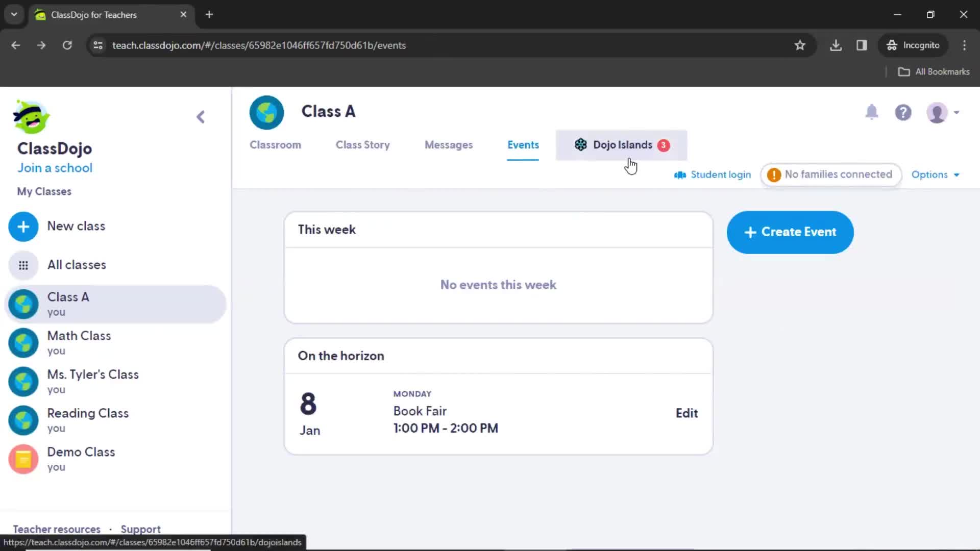
Task: Select the ClassDojo for Teachers browser tab
Action: click(x=111, y=15)
